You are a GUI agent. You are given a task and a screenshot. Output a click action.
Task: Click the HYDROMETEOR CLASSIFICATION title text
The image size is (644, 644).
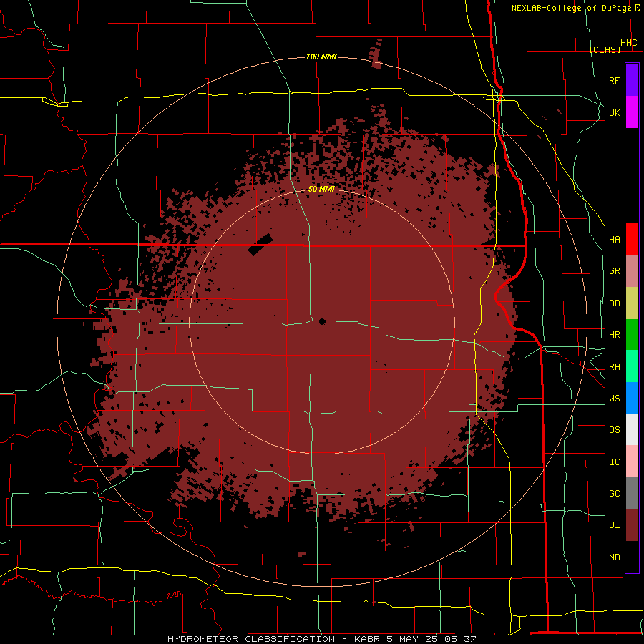251,639
